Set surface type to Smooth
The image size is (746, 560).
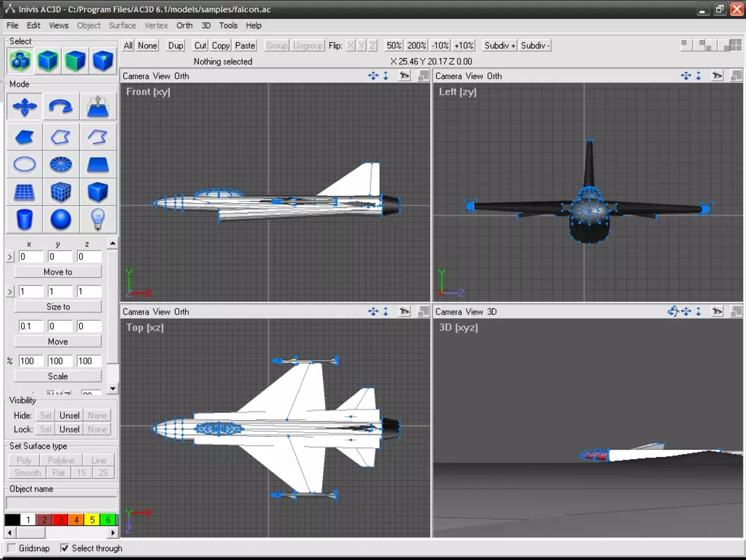pyautogui.click(x=27, y=472)
